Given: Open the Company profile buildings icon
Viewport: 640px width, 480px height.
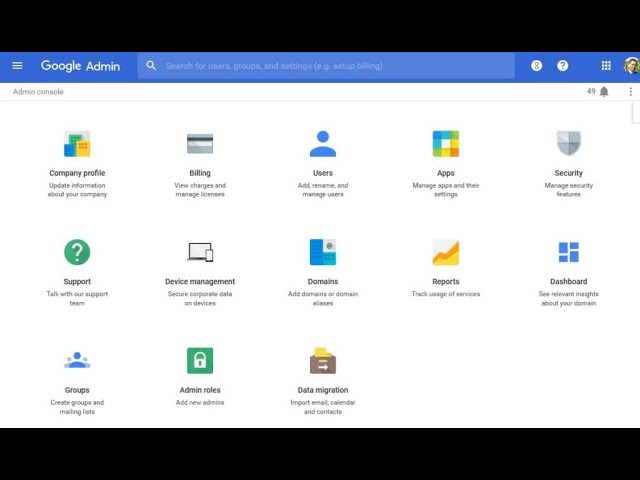Looking at the screenshot, I should (x=77, y=144).
